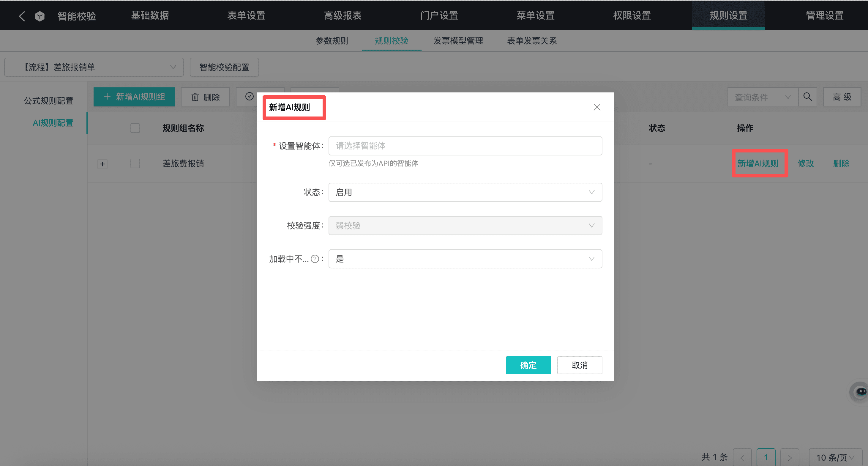The height and width of the screenshot is (466, 868).
Task: Open the 发票模型管理 tab
Action: (458, 41)
